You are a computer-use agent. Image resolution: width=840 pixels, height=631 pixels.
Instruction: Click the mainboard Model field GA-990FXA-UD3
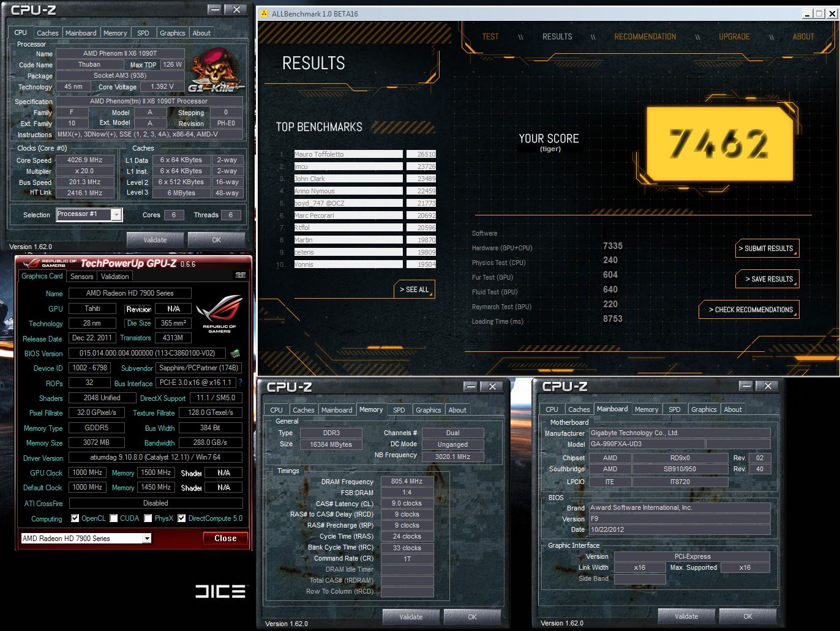tap(647, 444)
